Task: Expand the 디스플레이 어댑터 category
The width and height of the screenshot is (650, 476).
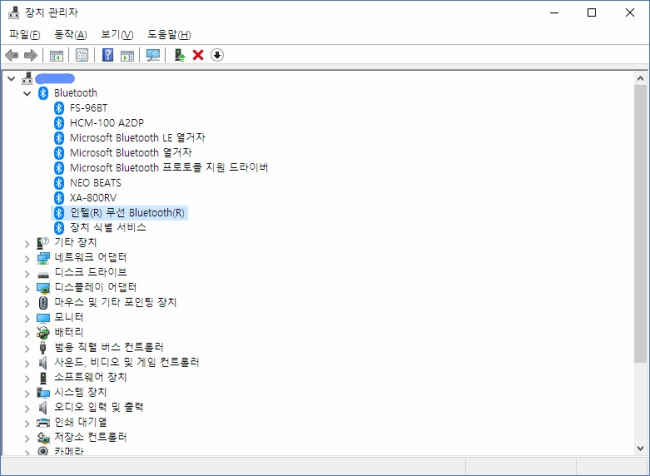Action: (x=27, y=289)
